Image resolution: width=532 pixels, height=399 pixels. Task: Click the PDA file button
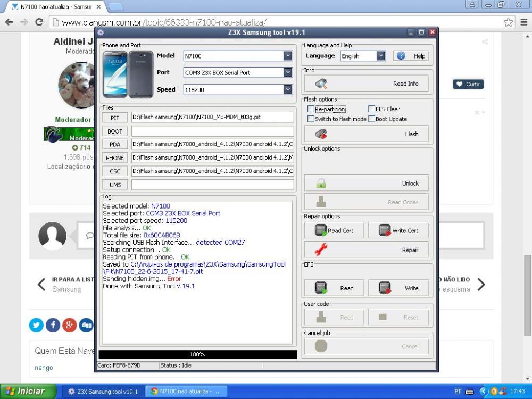[x=115, y=144]
